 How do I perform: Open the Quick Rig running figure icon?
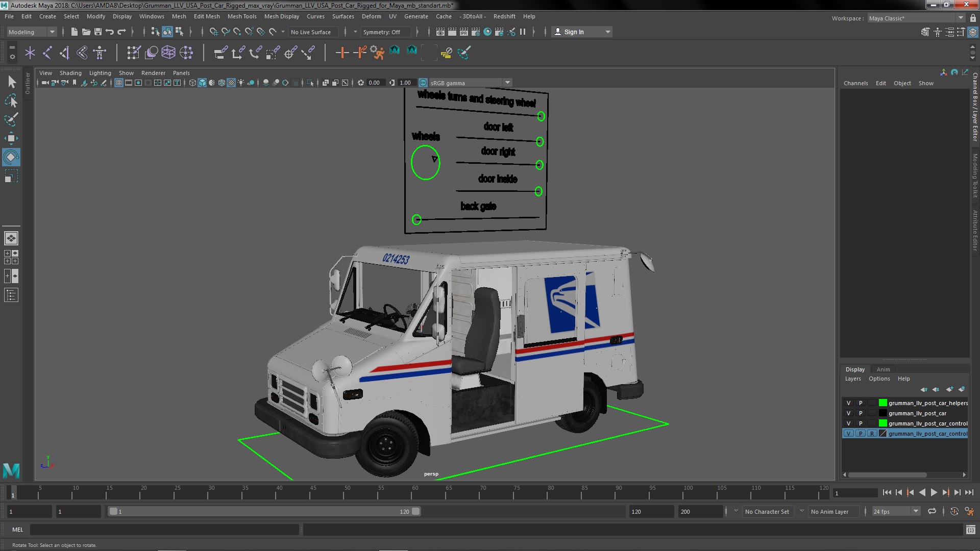tap(377, 52)
